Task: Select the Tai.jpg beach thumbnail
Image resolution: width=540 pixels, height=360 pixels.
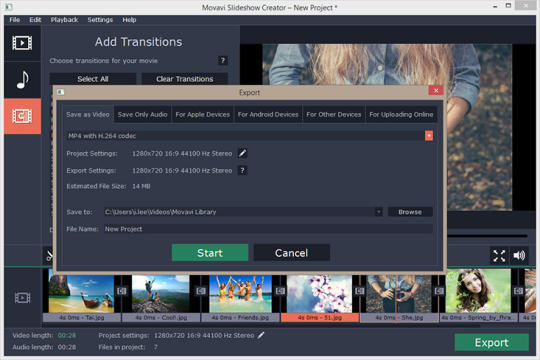Action: (81, 294)
